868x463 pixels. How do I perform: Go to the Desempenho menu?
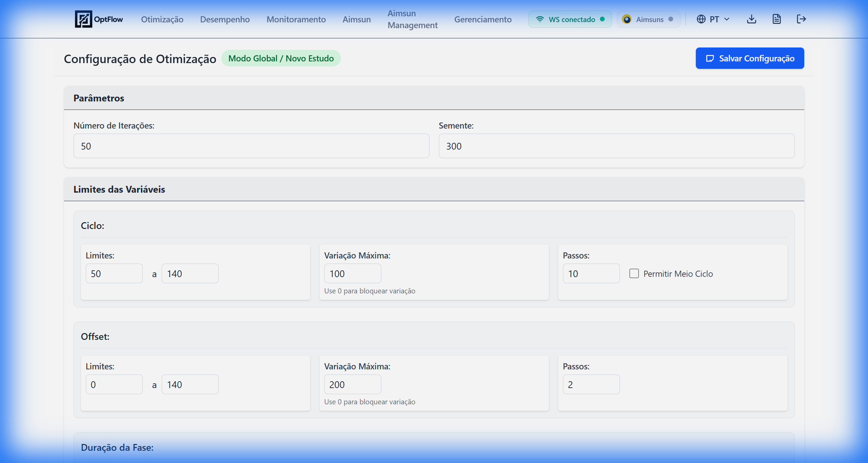(x=225, y=19)
